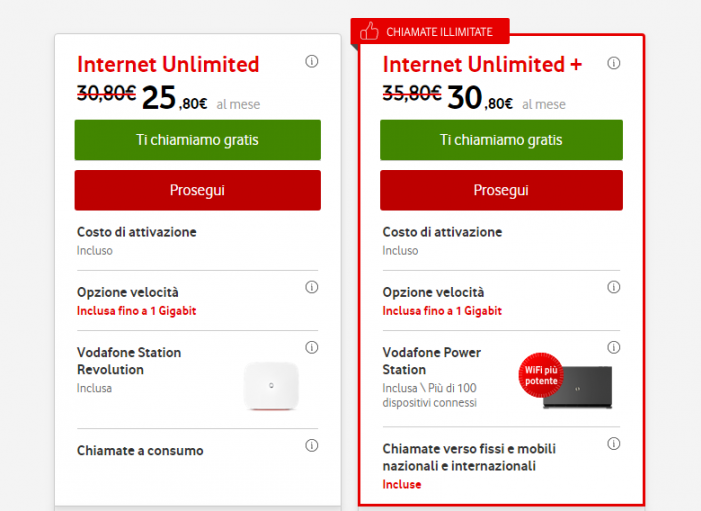Image resolution: width=701 pixels, height=511 pixels.
Task: Click Inclusa fino a 1 Gigabit in left plan
Action: click(x=137, y=311)
